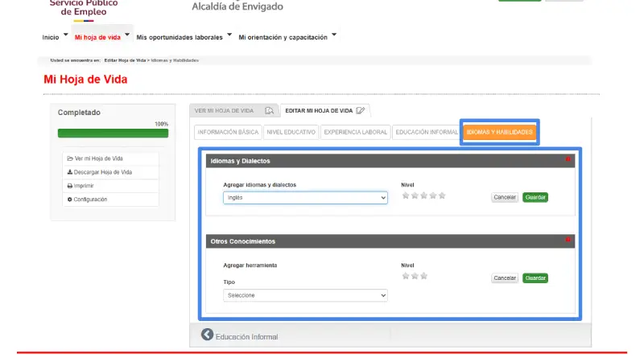The image size is (644, 362).
Task: Go to the Experiencia Laboral tab
Action: pyautogui.click(x=355, y=132)
